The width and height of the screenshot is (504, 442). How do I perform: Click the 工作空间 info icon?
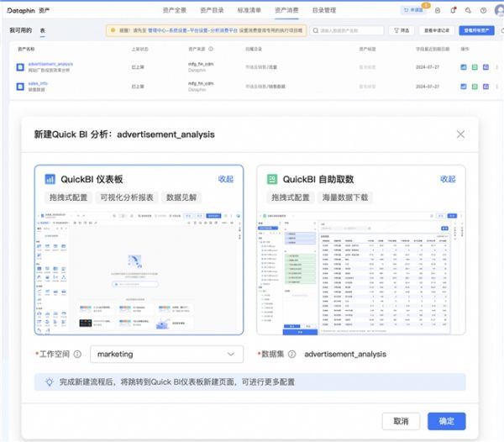[x=77, y=355]
